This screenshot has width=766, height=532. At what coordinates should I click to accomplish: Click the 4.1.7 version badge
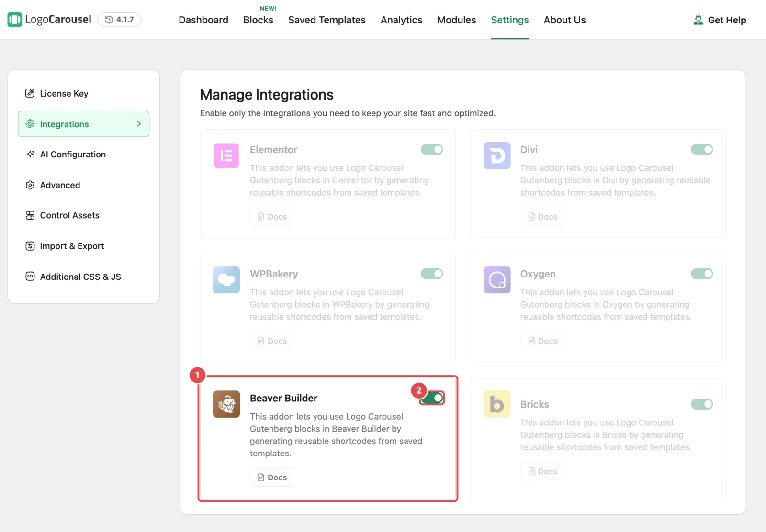[x=119, y=20]
